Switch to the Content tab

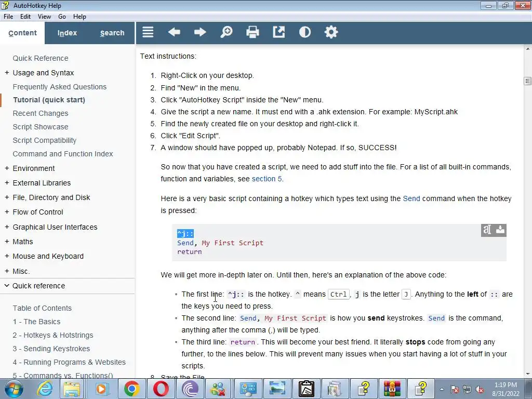tap(22, 33)
